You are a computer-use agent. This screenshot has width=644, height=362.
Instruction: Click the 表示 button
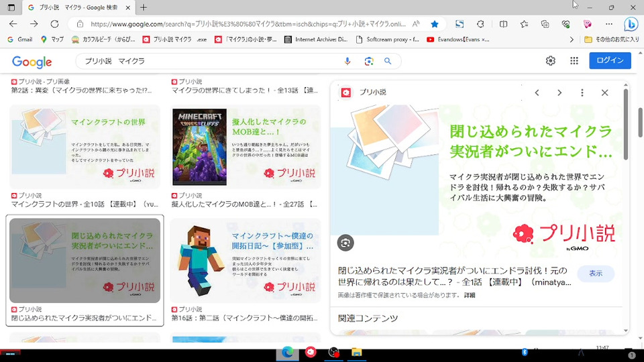pyautogui.click(x=596, y=274)
